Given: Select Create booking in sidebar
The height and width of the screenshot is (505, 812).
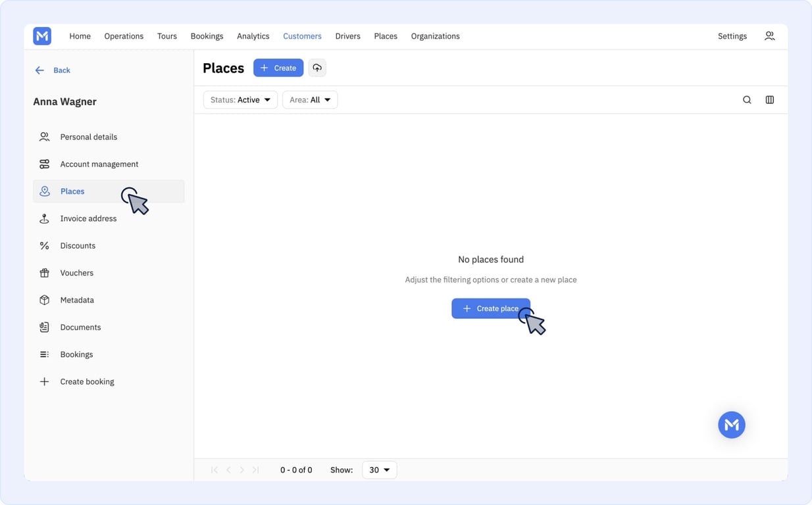Looking at the screenshot, I should (x=109, y=381).
